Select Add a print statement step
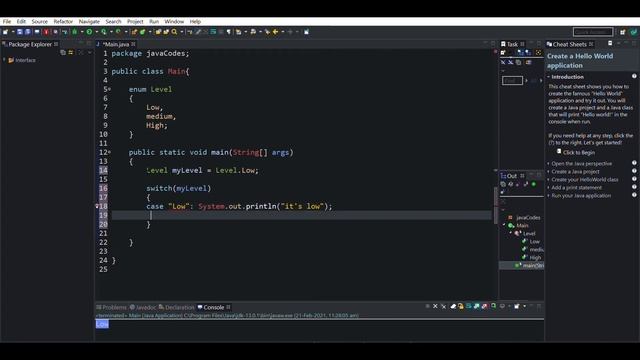The height and width of the screenshot is (360, 640). coord(576,187)
